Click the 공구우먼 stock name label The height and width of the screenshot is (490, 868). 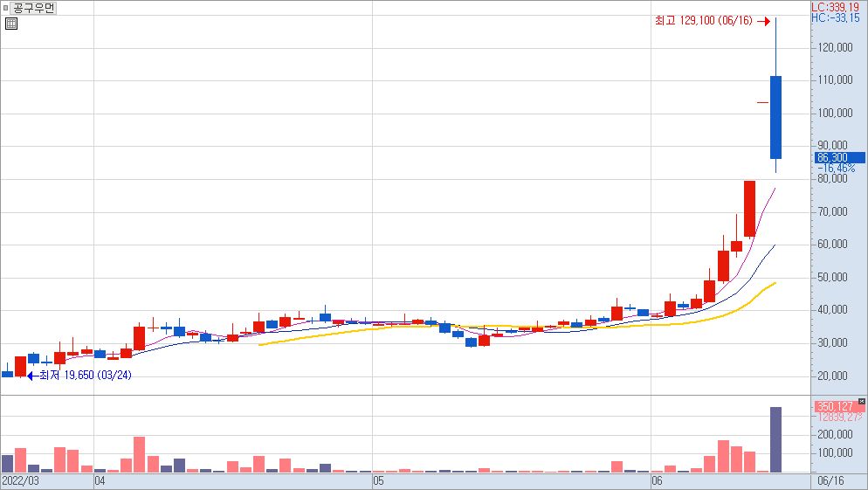tap(33, 8)
